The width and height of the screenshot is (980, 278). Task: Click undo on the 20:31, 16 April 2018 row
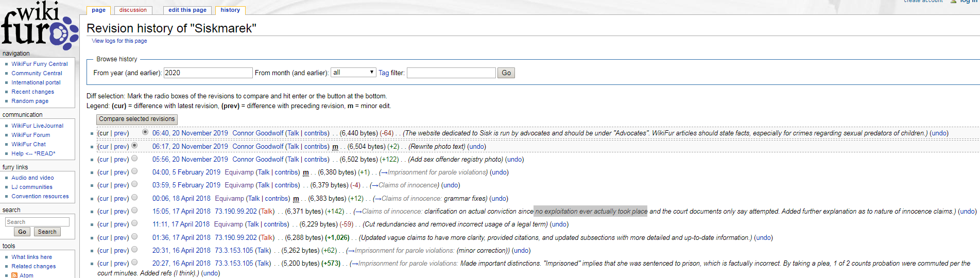click(521, 250)
